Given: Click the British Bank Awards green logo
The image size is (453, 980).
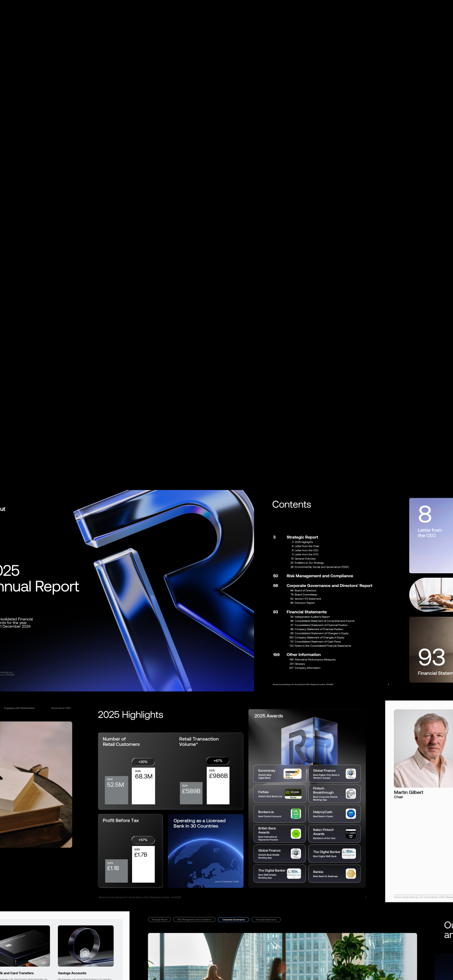Looking at the screenshot, I should click(296, 834).
